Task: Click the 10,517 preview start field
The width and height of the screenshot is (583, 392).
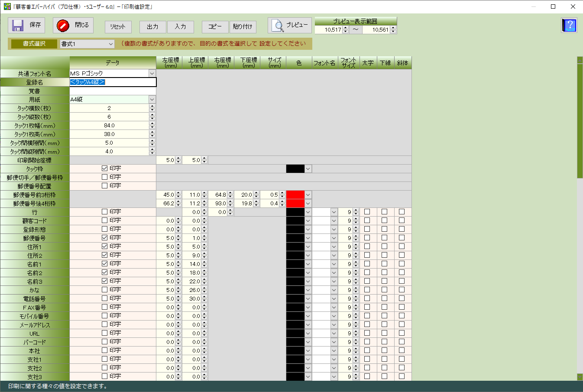Action: click(329, 30)
